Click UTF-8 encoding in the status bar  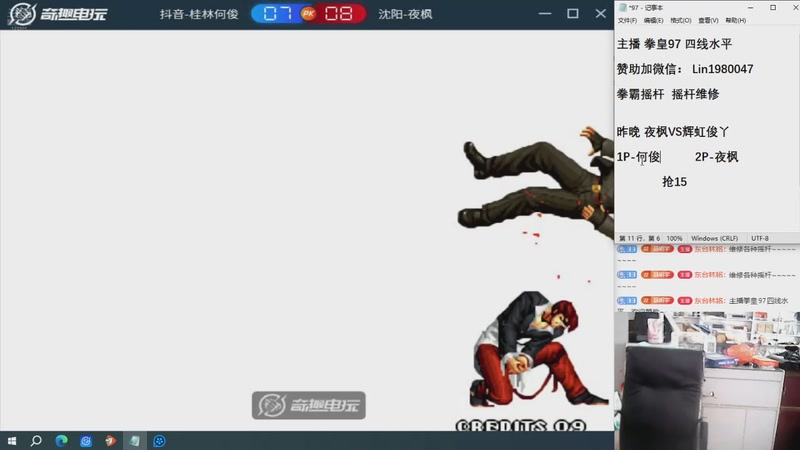click(x=760, y=238)
